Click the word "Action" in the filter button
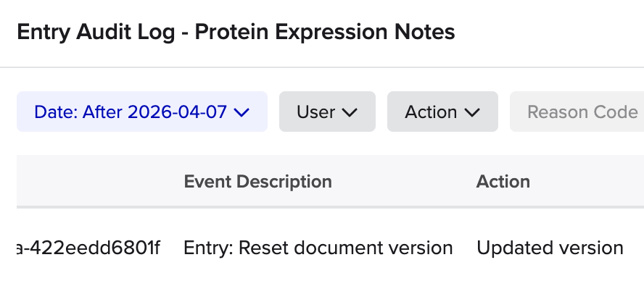This screenshot has height=294, width=644. point(431,112)
